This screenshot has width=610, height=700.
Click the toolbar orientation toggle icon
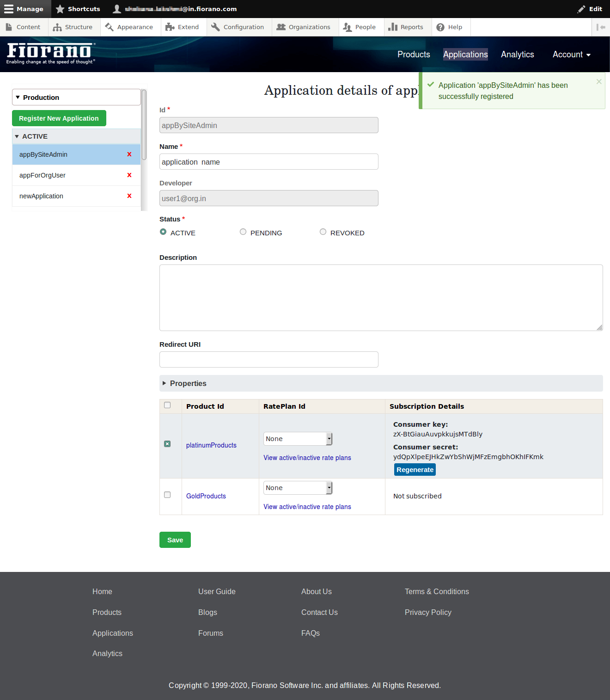(x=601, y=27)
